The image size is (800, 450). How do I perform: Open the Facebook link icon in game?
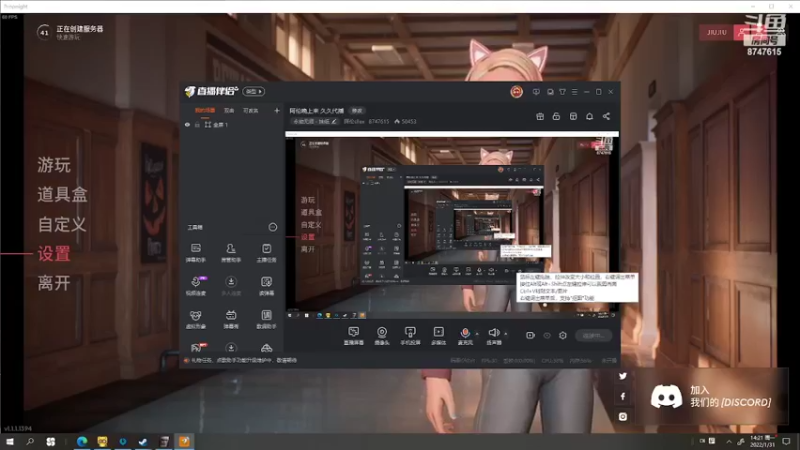pos(622,396)
